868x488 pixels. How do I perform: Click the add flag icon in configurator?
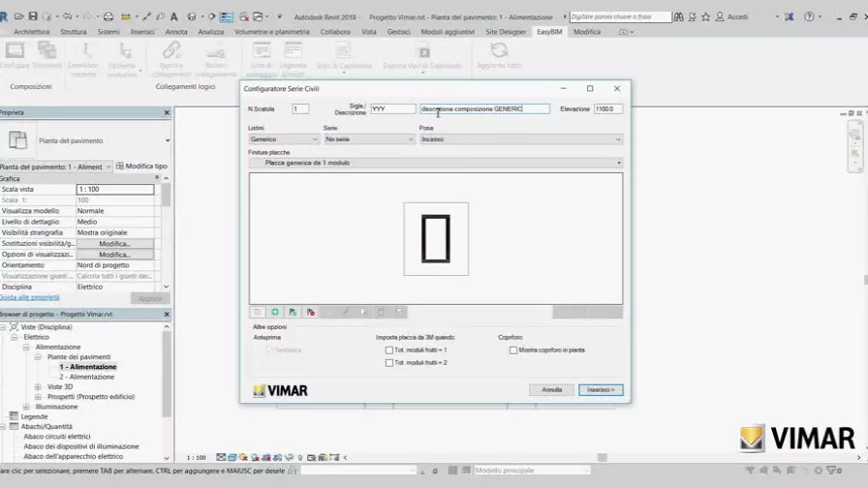293,312
